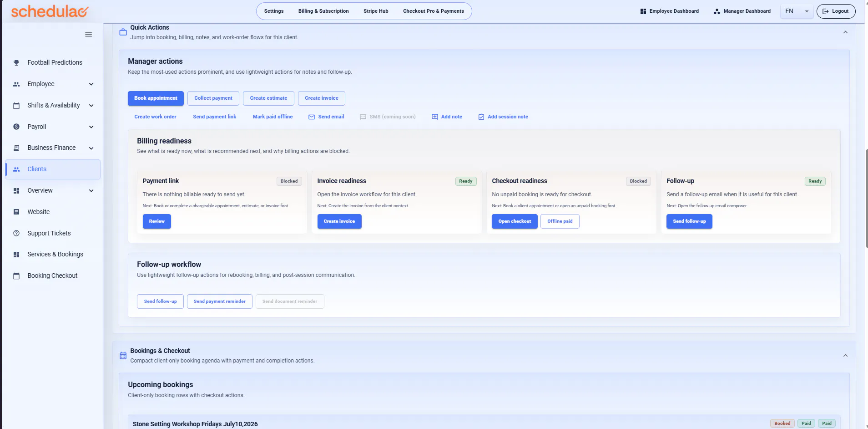The width and height of the screenshot is (868, 429).
Task: Click the Add note plus icon
Action: [435, 117]
